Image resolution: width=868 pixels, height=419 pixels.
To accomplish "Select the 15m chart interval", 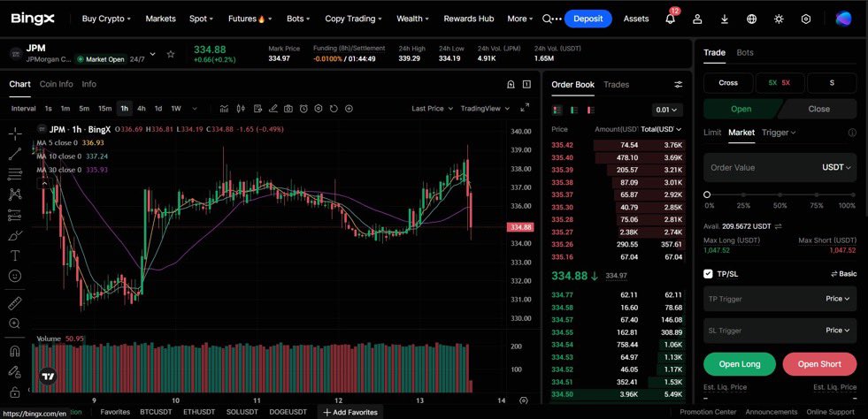I will tap(104, 109).
